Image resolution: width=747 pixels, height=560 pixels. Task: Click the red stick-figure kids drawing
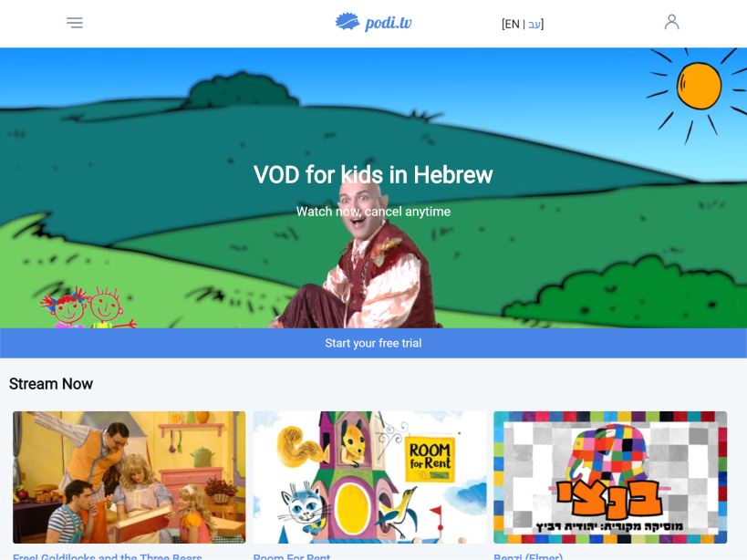pos(88,307)
